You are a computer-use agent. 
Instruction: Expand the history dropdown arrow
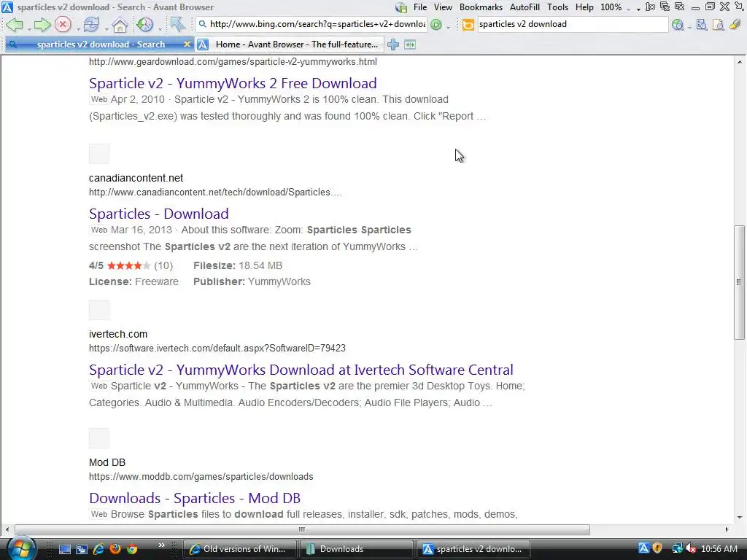pos(160,29)
